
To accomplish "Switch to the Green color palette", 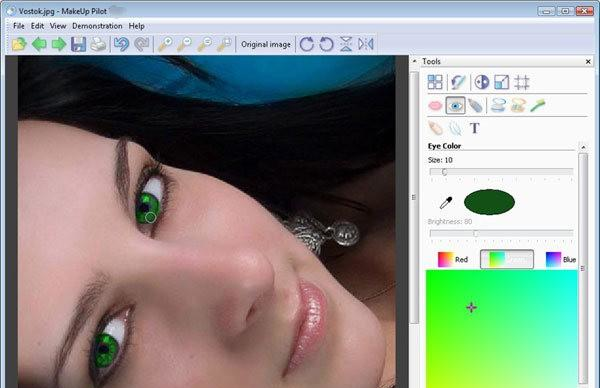I will 507,259.
